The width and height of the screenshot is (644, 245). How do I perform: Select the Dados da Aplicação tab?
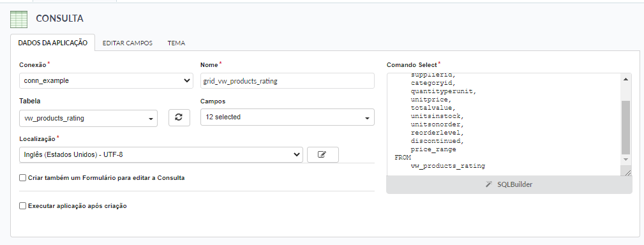pos(52,43)
